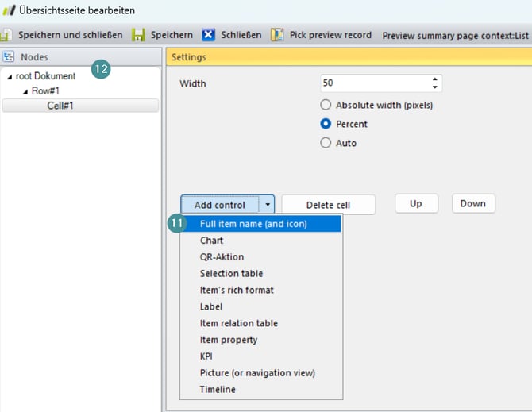Click the Pick preview record icon
This screenshot has height=412, width=532.
point(277,35)
